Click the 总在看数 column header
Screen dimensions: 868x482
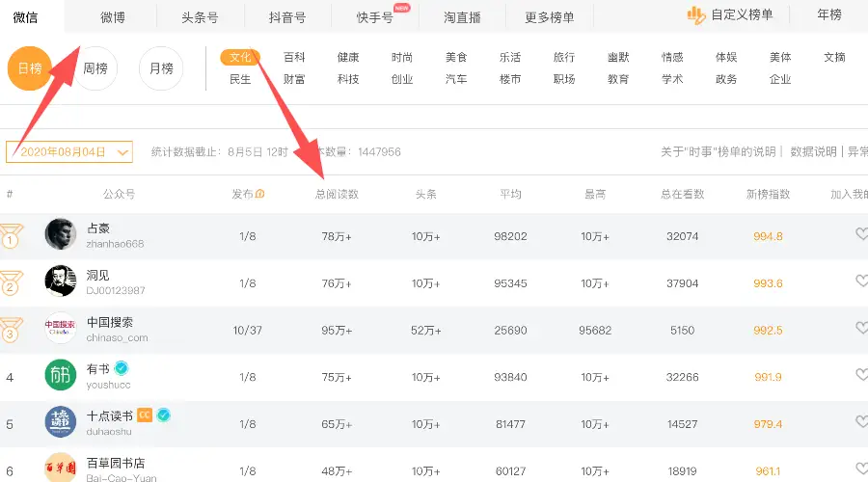[x=683, y=194]
